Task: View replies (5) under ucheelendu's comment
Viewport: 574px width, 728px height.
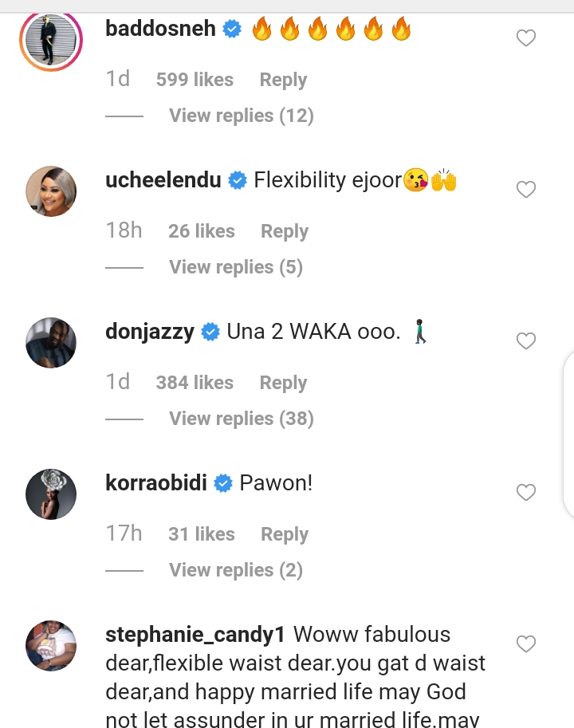Action: pyautogui.click(x=235, y=267)
